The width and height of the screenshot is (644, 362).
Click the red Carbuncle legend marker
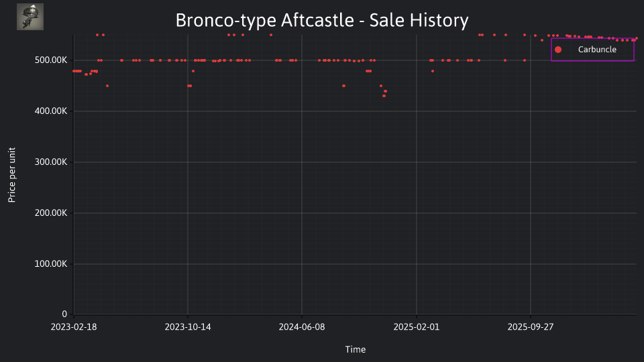pos(558,50)
